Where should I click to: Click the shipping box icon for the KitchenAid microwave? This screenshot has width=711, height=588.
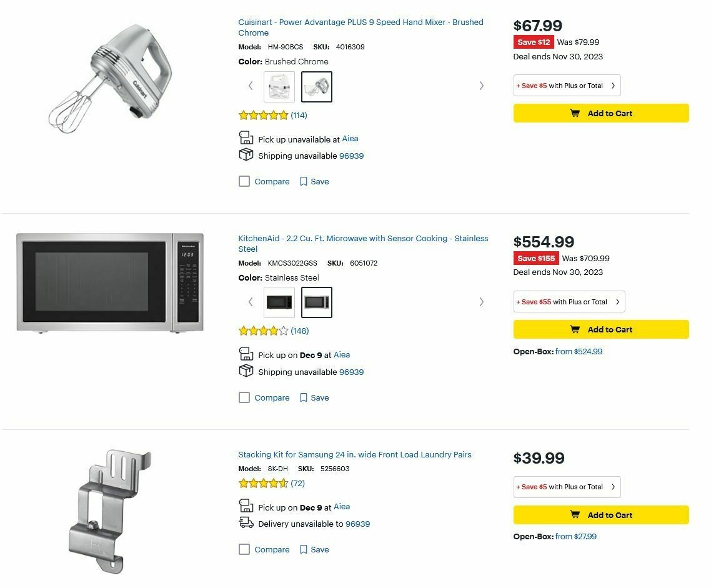[x=246, y=370]
